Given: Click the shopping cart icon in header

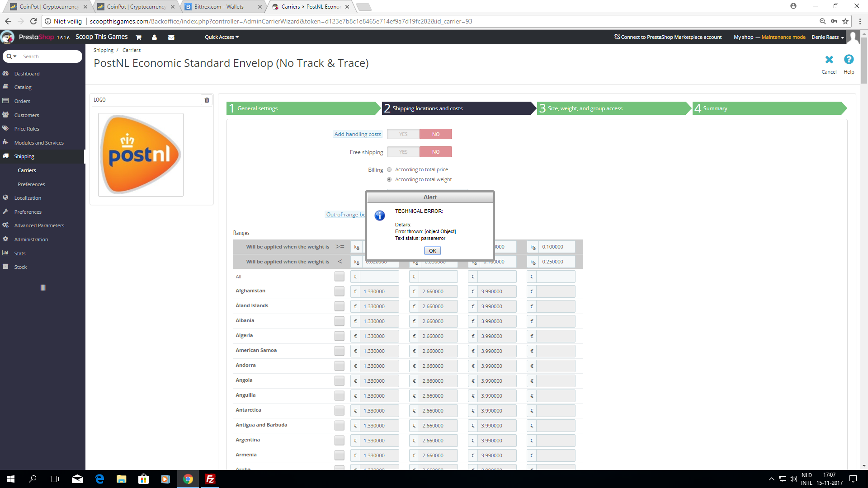Looking at the screenshot, I should tap(139, 38).
